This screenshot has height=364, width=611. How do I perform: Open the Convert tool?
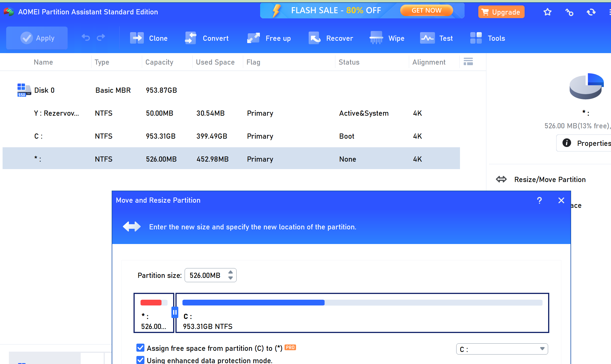coord(207,38)
